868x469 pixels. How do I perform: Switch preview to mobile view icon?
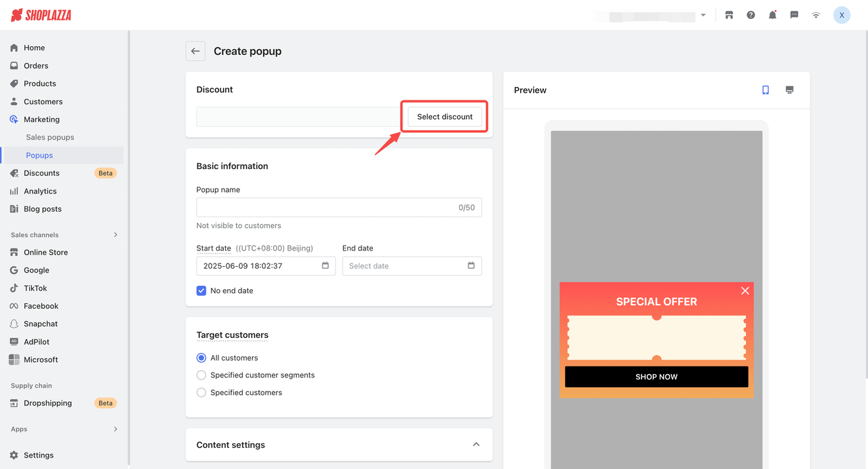(766, 90)
